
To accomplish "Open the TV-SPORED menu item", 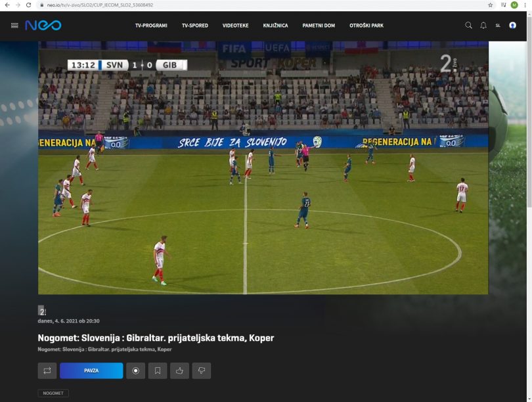I will pos(194,26).
